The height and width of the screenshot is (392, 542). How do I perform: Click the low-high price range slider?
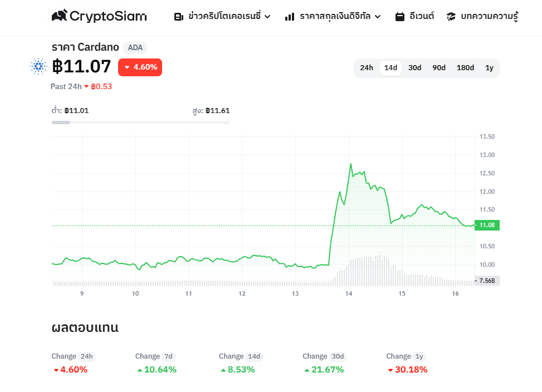pyautogui.click(x=140, y=121)
